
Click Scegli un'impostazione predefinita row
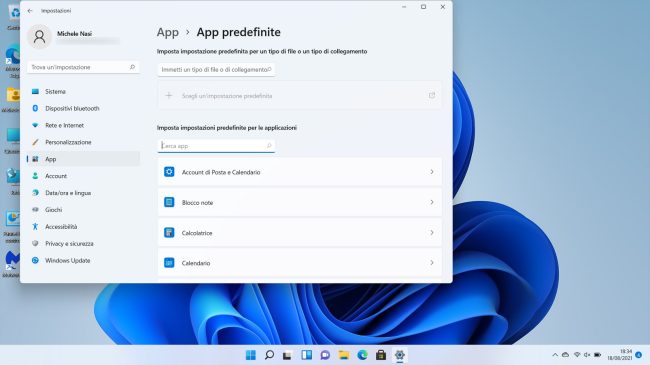[x=299, y=95]
